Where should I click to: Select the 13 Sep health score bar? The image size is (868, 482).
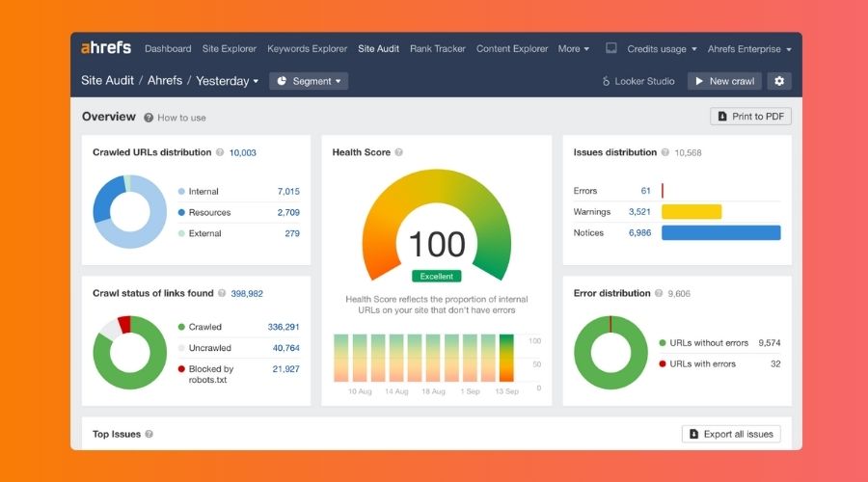click(506, 358)
